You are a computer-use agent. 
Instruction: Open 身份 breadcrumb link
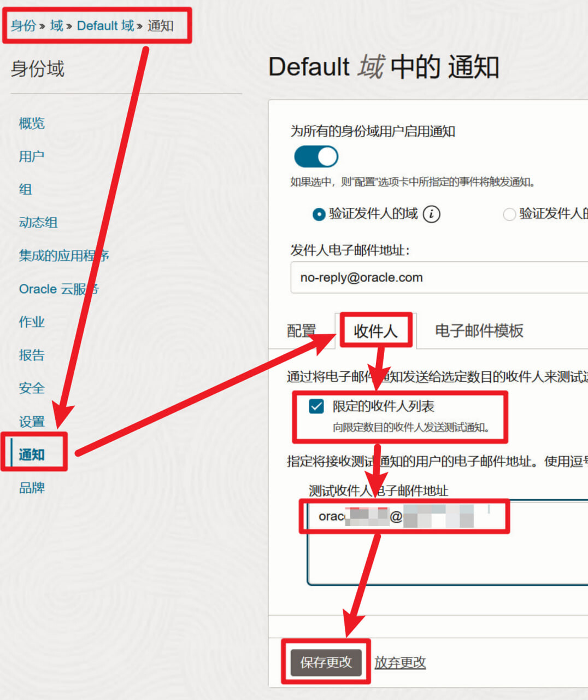pos(23,26)
